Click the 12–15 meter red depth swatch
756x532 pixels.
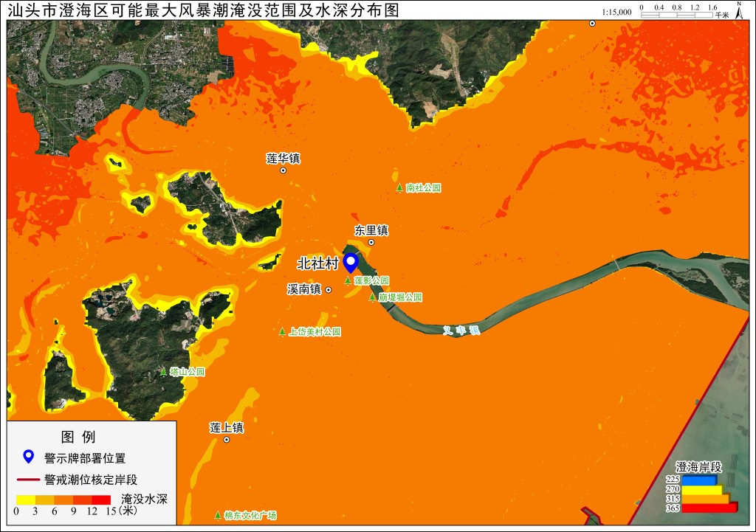click(x=101, y=500)
